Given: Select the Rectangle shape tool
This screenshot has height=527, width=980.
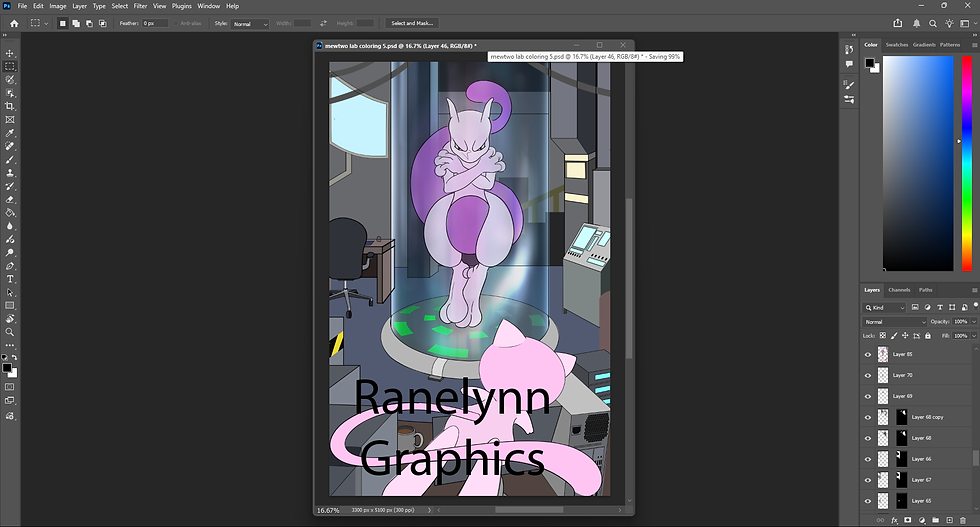Looking at the screenshot, I should [x=9, y=306].
